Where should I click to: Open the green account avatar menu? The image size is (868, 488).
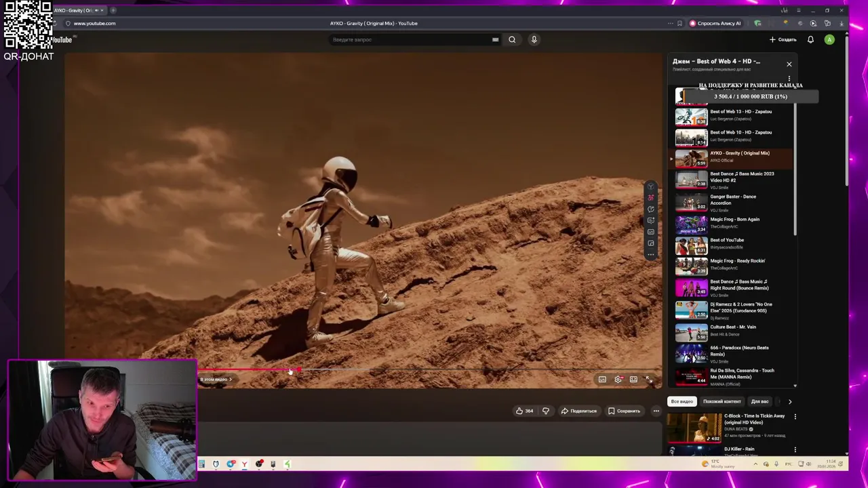point(829,39)
